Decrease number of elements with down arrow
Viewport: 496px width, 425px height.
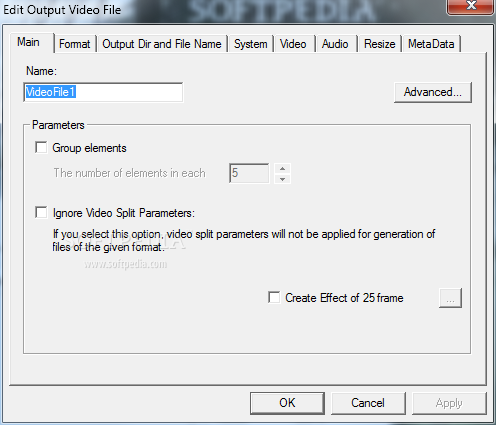[282, 179]
